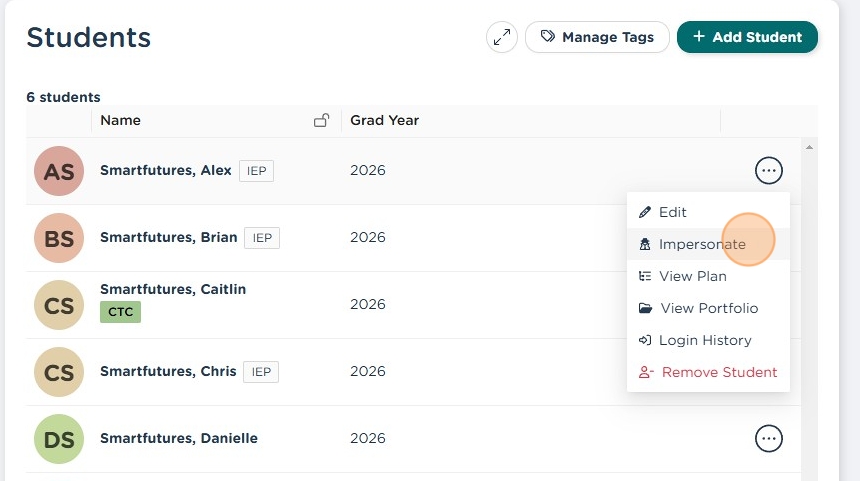
Task: Open View Portfolio from the menu
Action: (708, 308)
